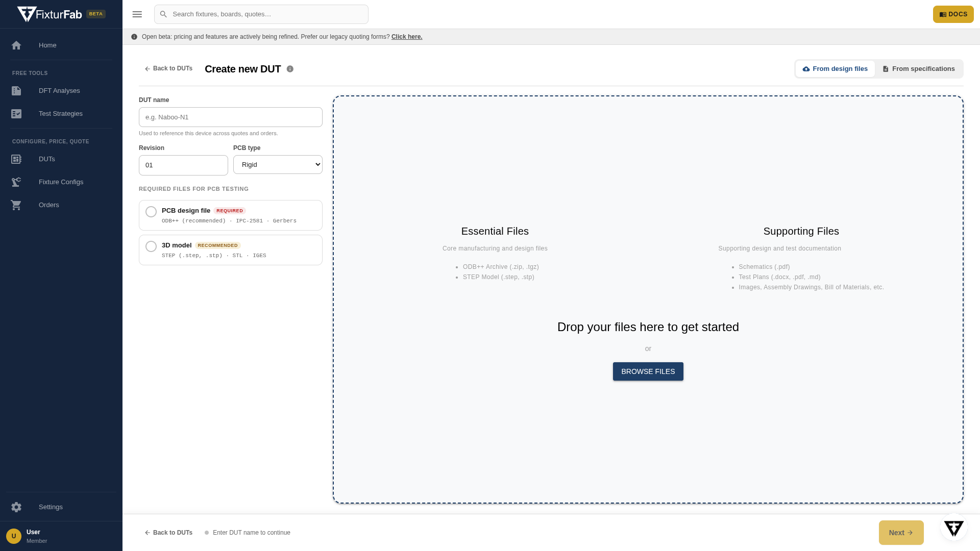Switch to From specifications tab
This screenshot has width=980, height=551.
coord(919,69)
